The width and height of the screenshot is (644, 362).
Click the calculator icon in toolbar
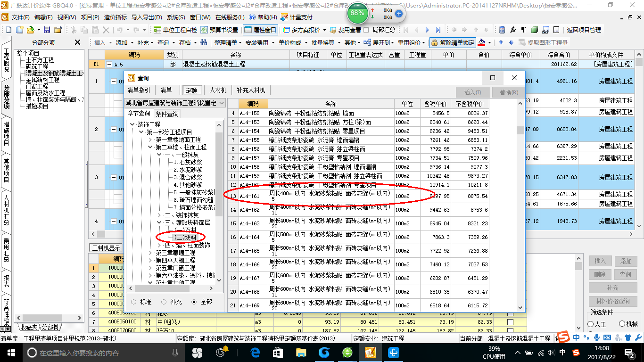click(x=502, y=30)
